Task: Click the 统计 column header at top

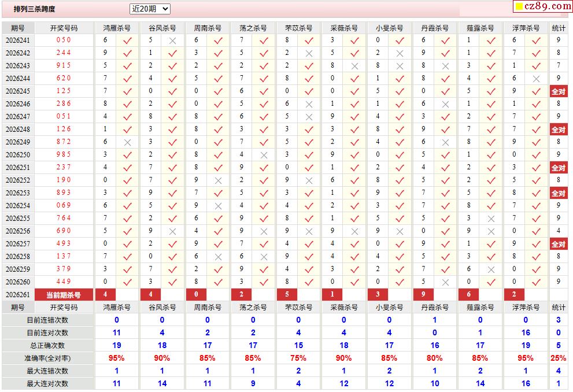Action: click(x=559, y=28)
